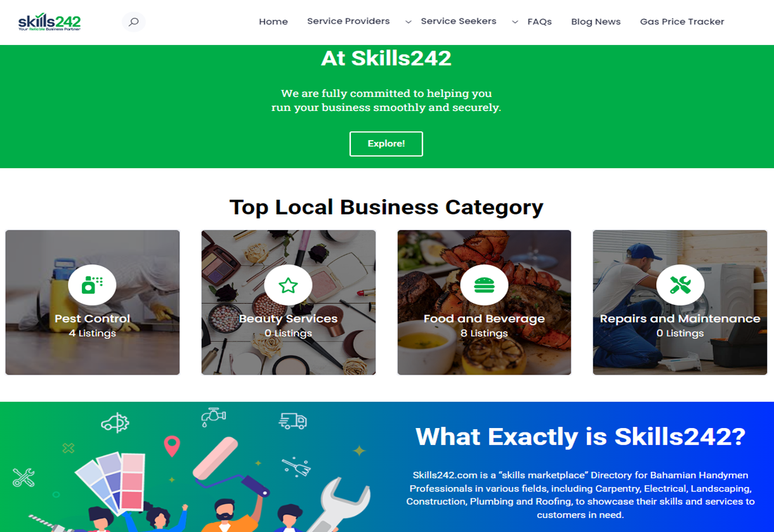774x532 pixels.
Task: Open the Gas Price Tracker
Action: [682, 22]
